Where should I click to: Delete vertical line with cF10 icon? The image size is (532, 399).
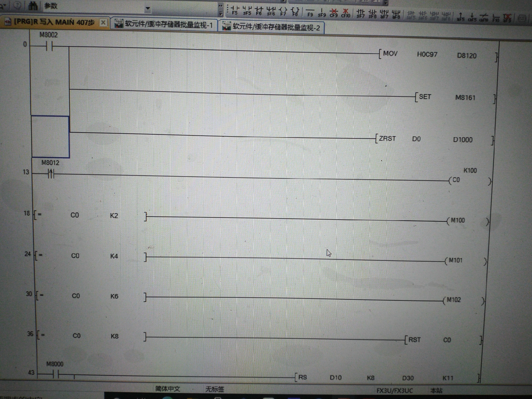346,13
